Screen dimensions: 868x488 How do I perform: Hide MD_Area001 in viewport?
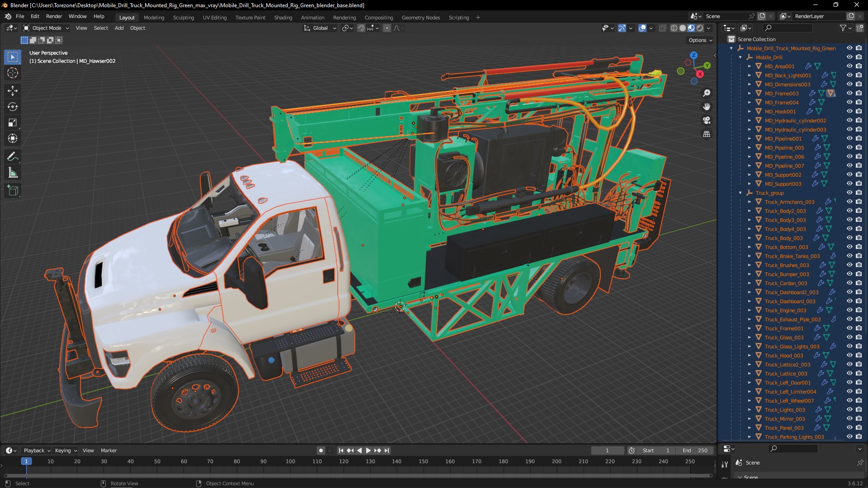(849, 66)
